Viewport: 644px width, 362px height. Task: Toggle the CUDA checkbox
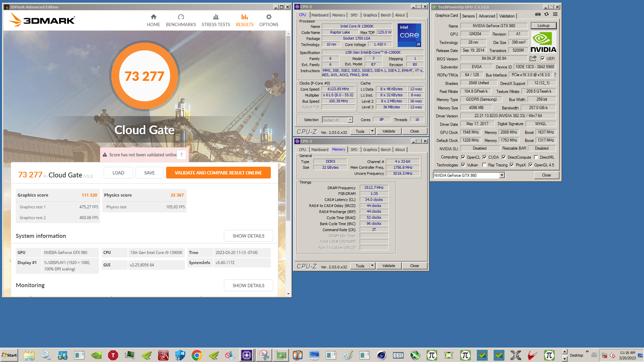click(x=485, y=157)
